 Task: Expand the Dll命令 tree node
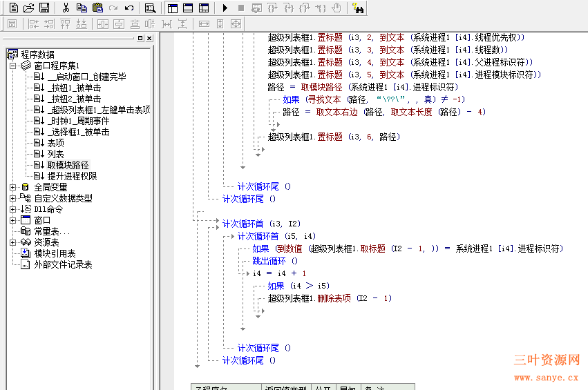[x=12, y=209]
